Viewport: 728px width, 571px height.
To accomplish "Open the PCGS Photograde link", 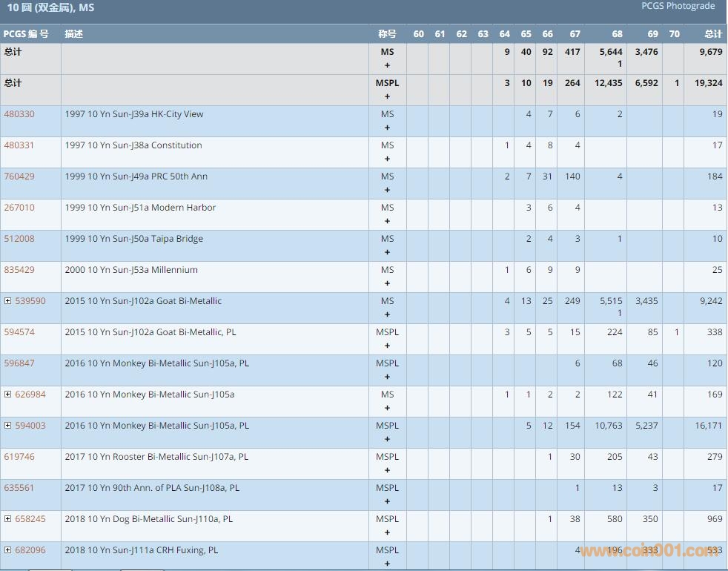I will click(x=678, y=6).
